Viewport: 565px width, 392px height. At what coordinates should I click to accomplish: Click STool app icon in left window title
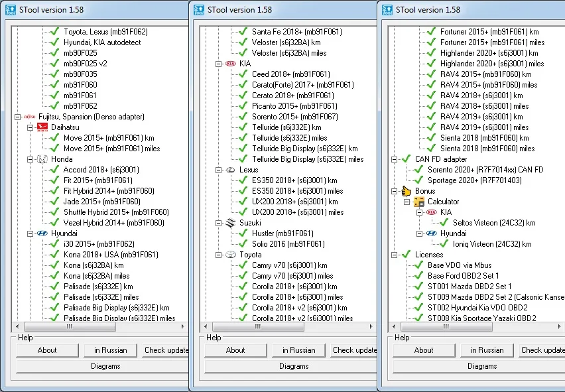(11, 10)
